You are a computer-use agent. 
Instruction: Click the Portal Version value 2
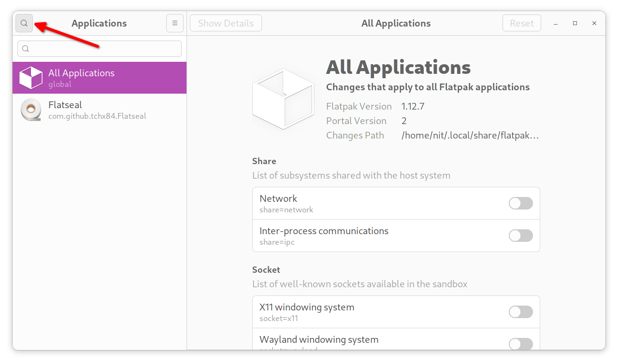[x=404, y=121]
